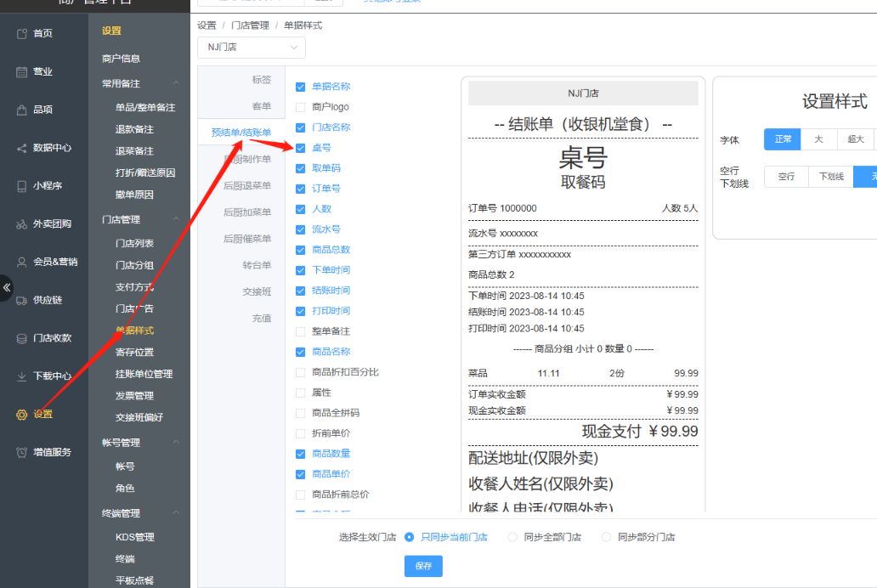
Task: Open 发票管理 menu item
Action: point(135,396)
